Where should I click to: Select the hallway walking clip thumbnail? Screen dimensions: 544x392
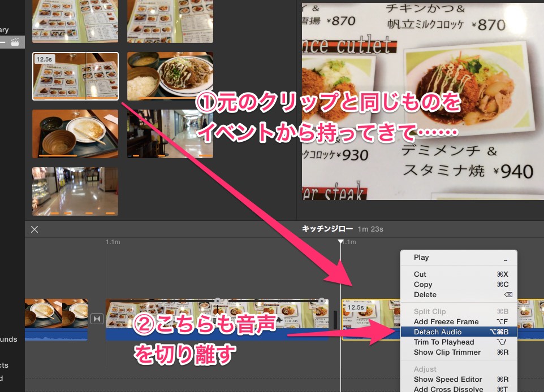point(170,133)
